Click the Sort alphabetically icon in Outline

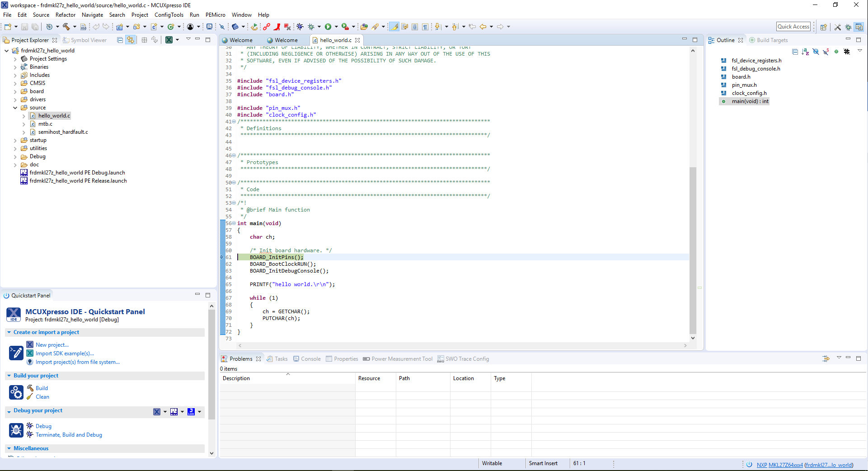pos(805,52)
